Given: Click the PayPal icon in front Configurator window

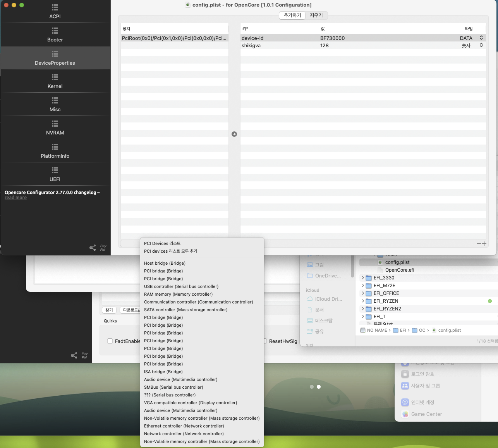Looking at the screenshot, I should [103, 248].
